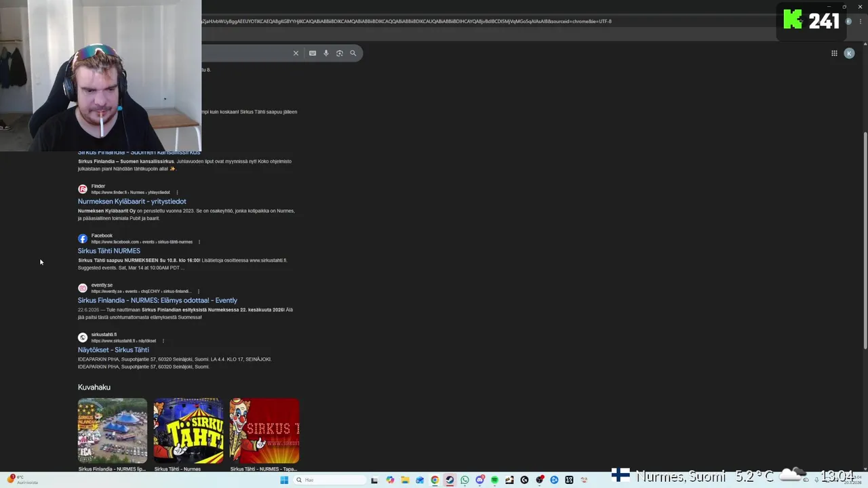
Task: Open Task View on the taskbar
Action: (x=374, y=480)
